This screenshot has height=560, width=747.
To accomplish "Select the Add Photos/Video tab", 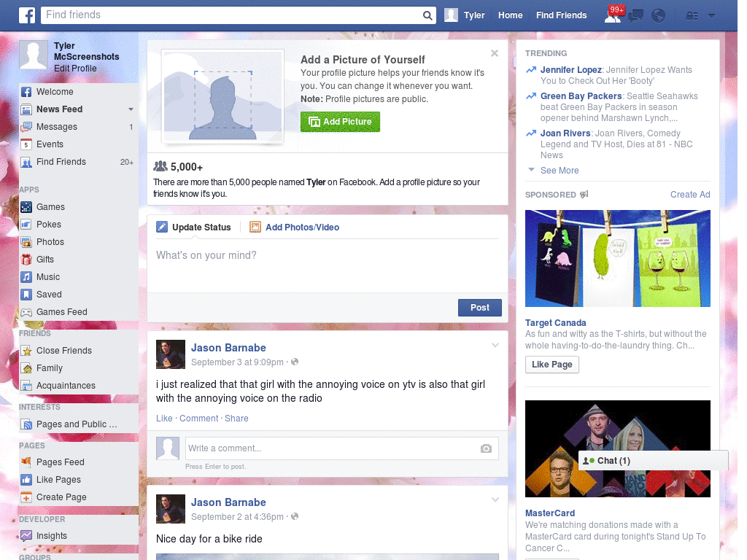I will pyautogui.click(x=295, y=227).
